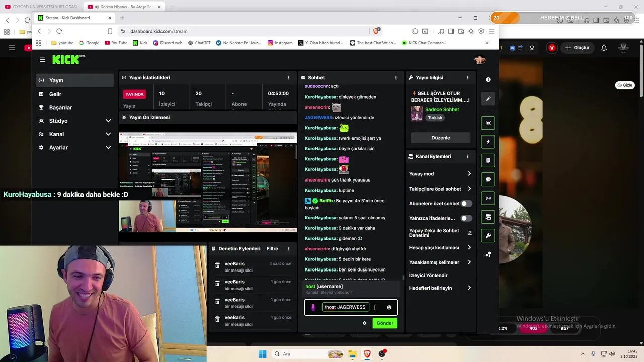
Task: Click the three-dots cluster icon in right rail
Action: (x=488, y=254)
